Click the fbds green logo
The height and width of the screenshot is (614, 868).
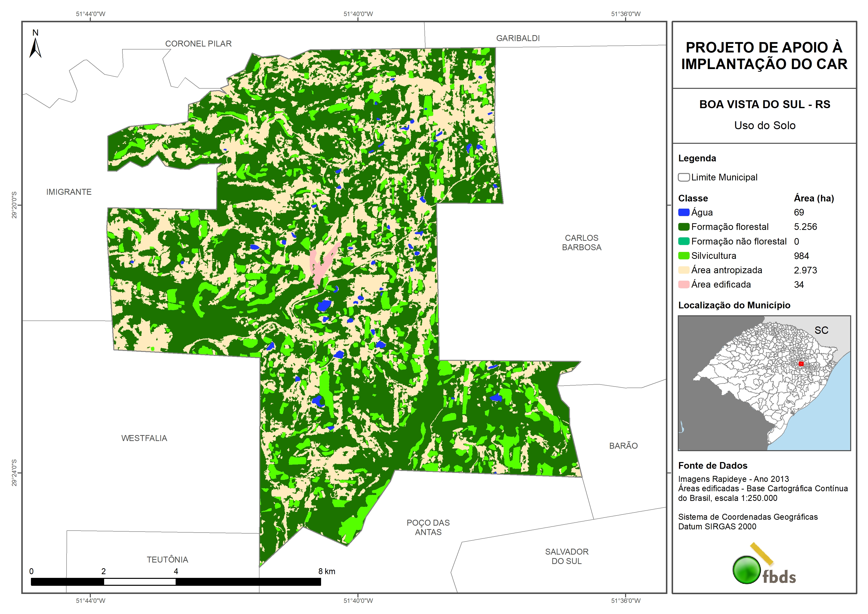pyautogui.click(x=747, y=570)
